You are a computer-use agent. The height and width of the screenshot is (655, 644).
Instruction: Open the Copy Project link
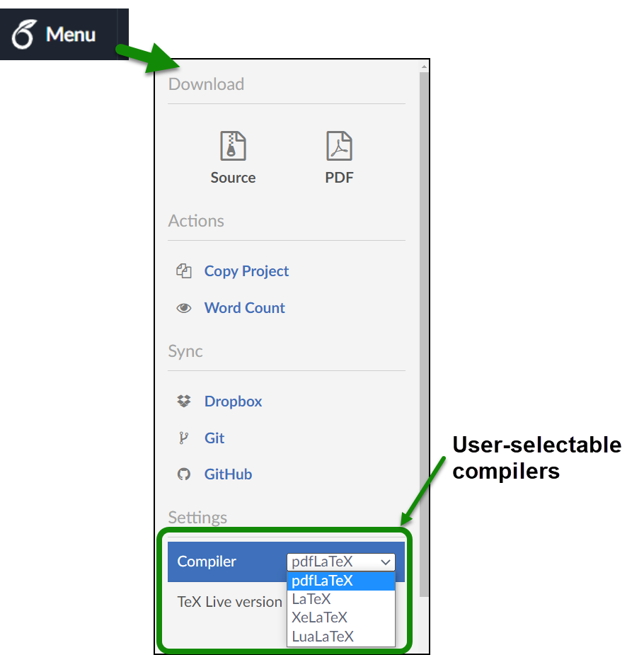pyautogui.click(x=246, y=271)
